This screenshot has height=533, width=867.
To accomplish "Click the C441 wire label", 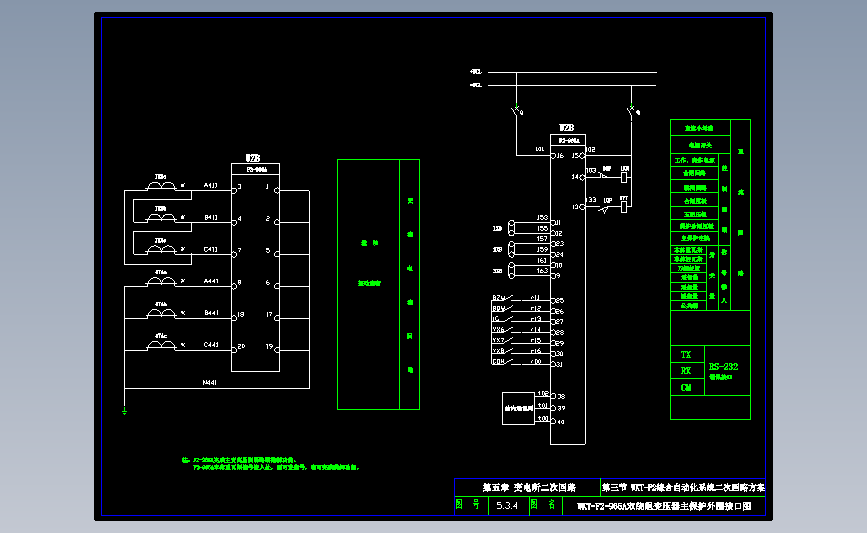I will tap(211, 344).
